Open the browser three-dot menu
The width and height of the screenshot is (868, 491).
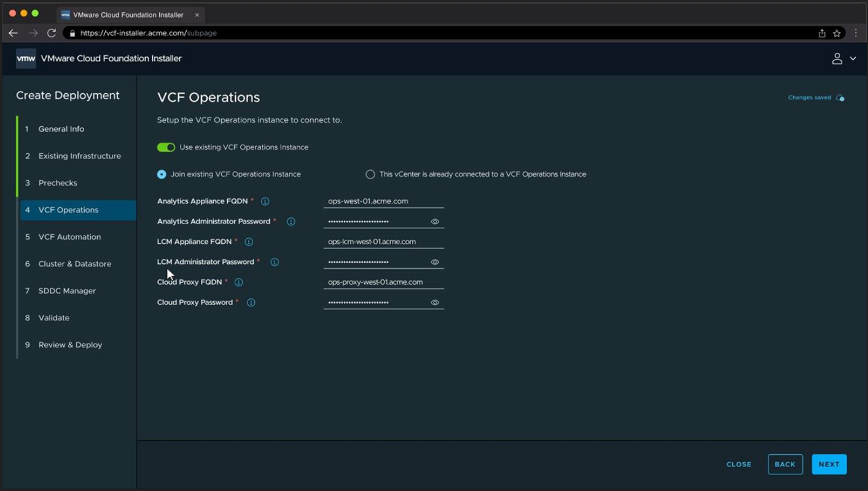pos(856,33)
